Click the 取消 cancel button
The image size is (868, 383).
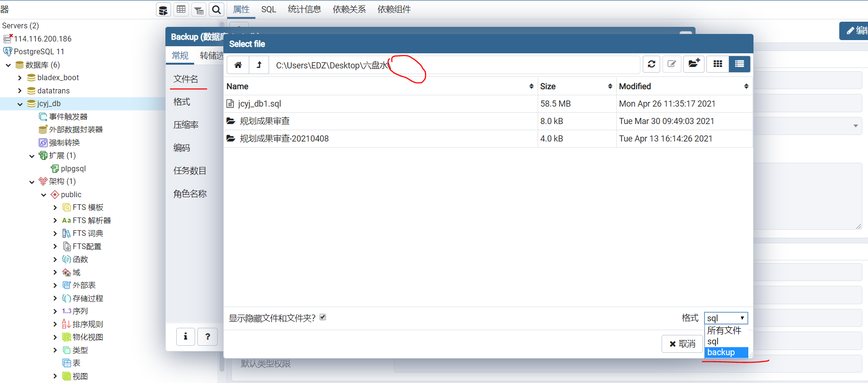[x=682, y=344]
